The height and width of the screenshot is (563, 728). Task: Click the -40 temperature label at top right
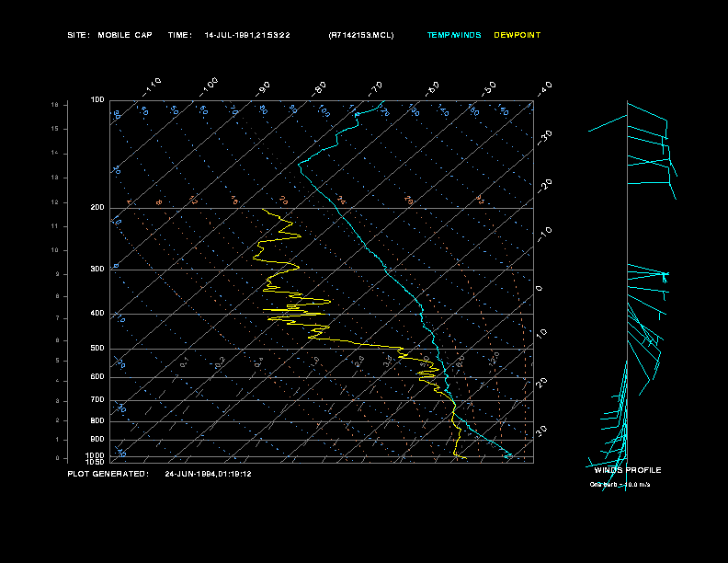(x=544, y=88)
